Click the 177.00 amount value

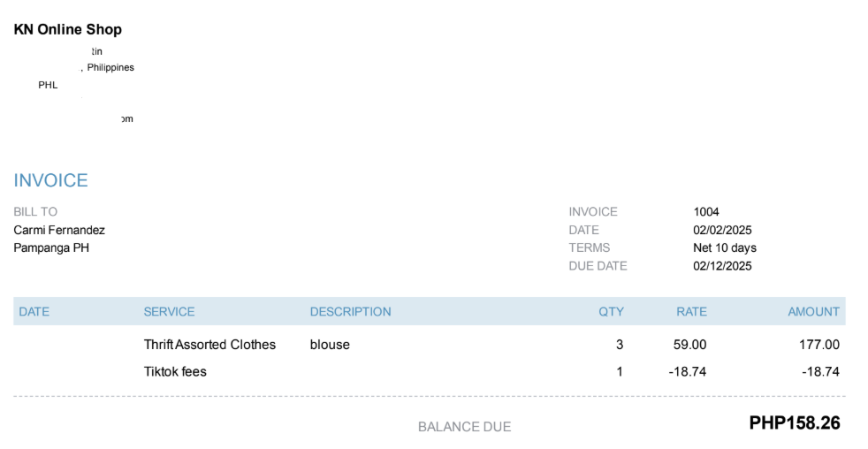[x=819, y=345]
